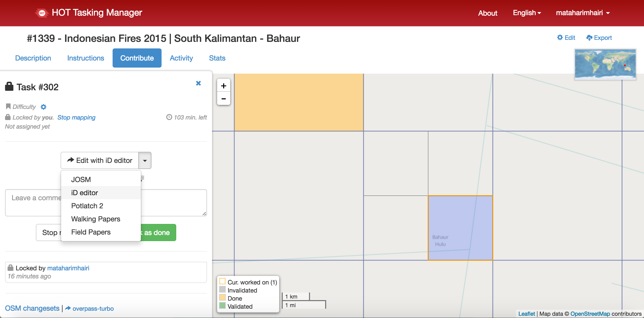644x318 pixels.
Task: Select Field Papers from the list
Action: coord(91,232)
